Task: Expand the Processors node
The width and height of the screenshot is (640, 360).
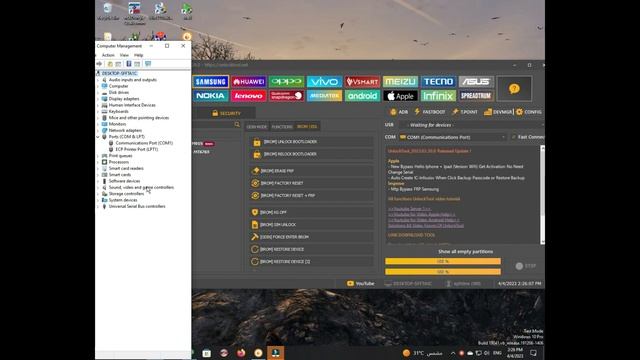Action: pyautogui.click(x=98, y=162)
